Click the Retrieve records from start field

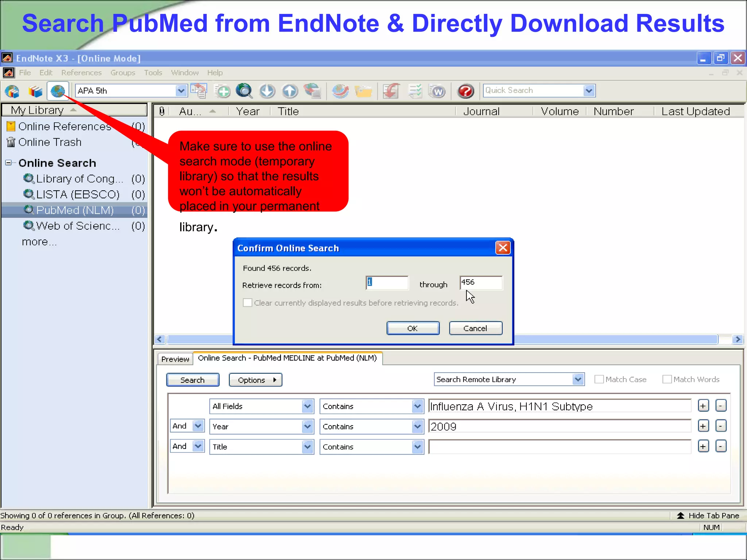point(387,283)
